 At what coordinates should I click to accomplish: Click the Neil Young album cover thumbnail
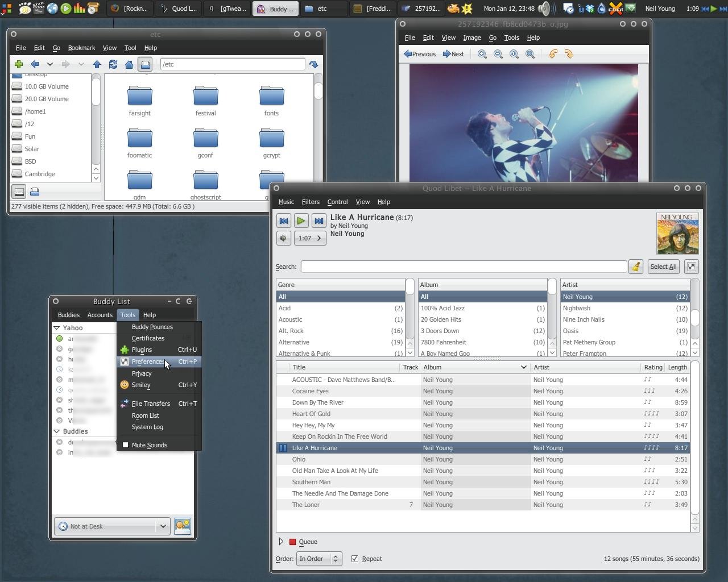click(x=677, y=234)
